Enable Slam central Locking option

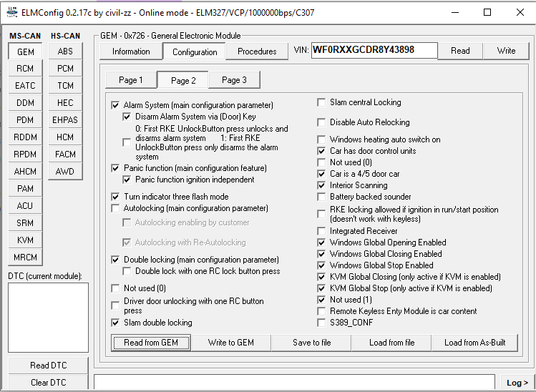pyautogui.click(x=322, y=102)
